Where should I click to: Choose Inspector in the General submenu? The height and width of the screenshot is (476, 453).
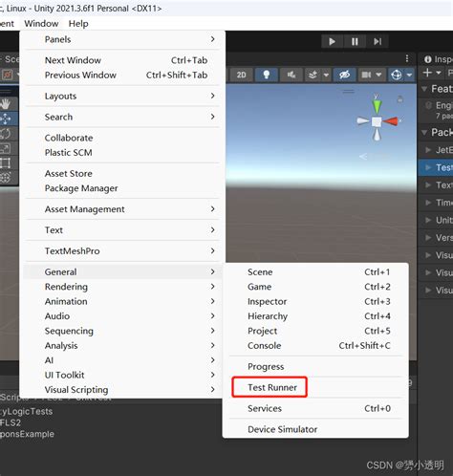tap(315, 301)
